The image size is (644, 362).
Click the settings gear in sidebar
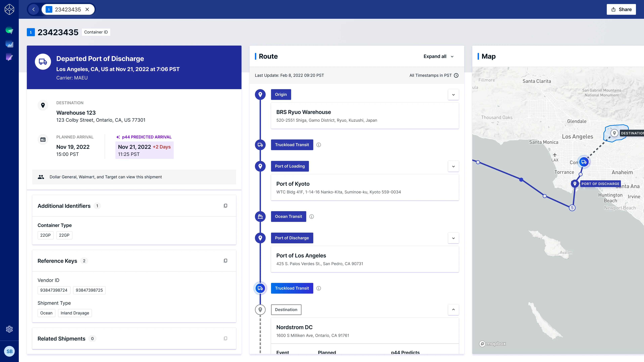9,329
